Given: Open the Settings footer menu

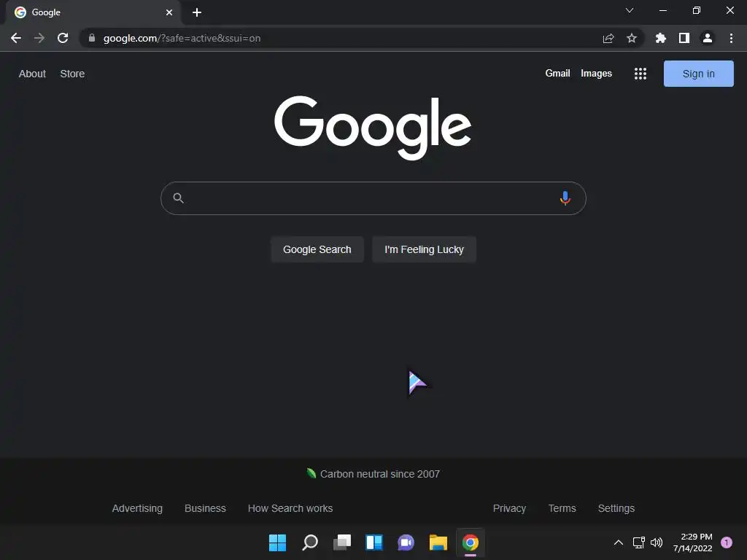Looking at the screenshot, I should [x=616, y=508].
